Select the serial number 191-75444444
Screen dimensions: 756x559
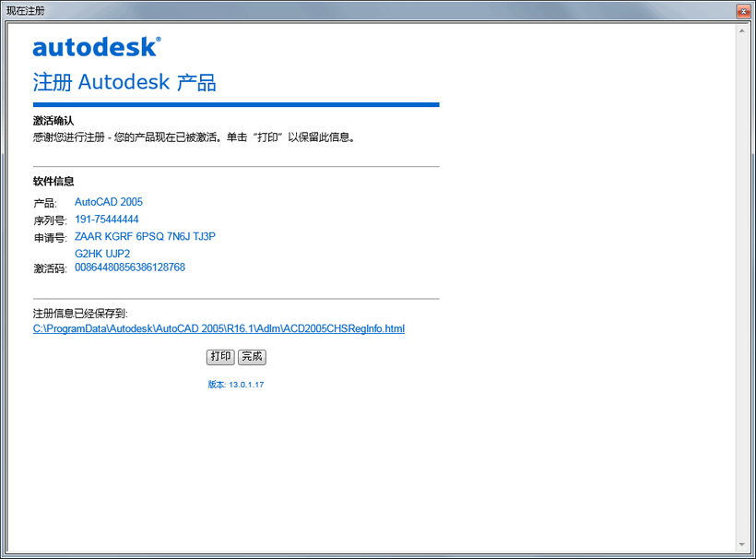click(x=107, y=219)
